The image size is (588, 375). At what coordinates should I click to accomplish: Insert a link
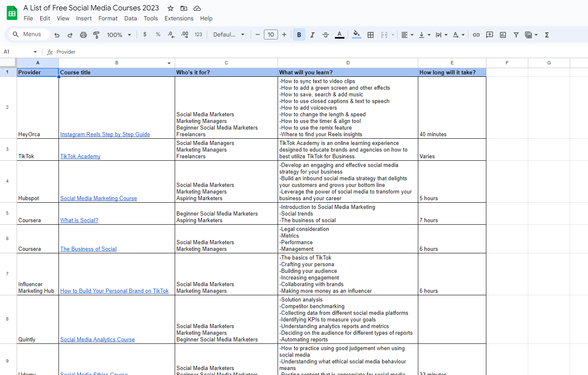click(x=476, y=35)
